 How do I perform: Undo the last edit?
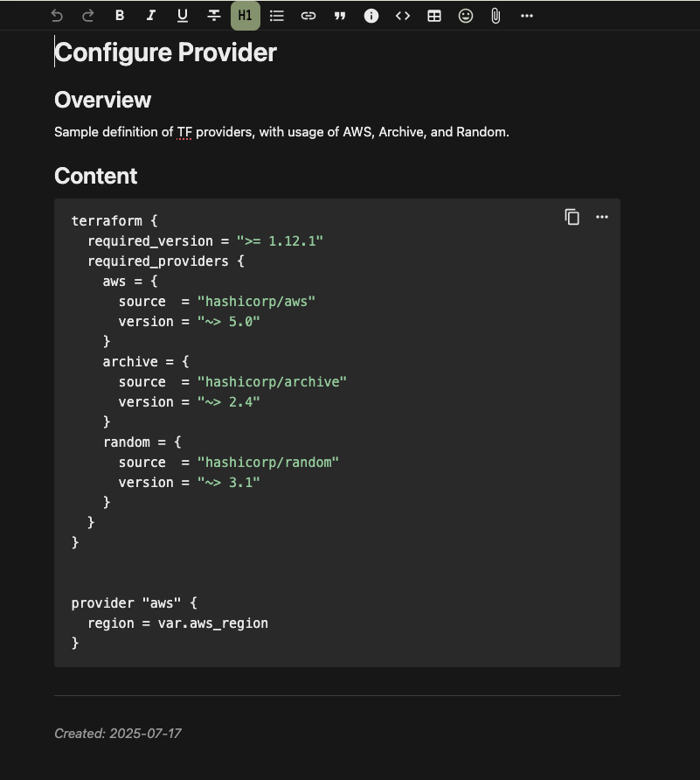click(57, 16)
